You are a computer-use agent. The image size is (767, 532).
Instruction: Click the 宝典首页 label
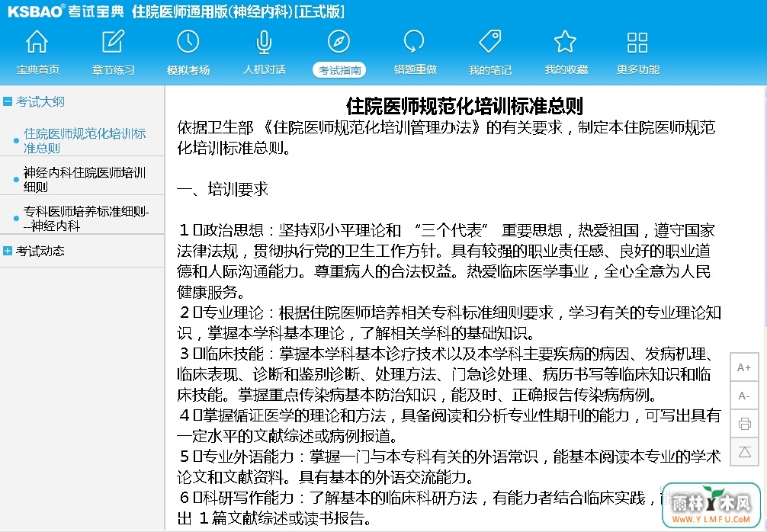pyautogui.click(x=37, y=69)
